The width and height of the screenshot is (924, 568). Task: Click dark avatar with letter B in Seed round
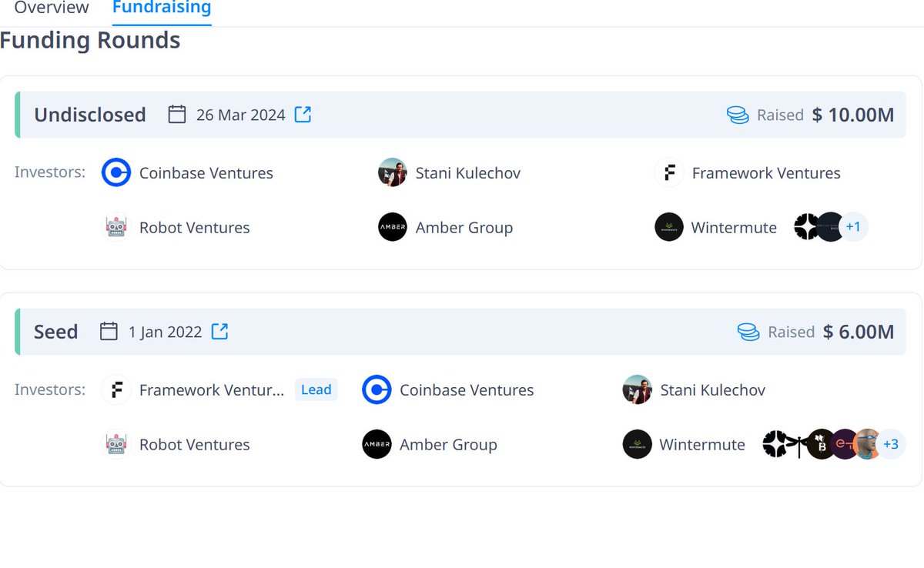pos(820,444)
